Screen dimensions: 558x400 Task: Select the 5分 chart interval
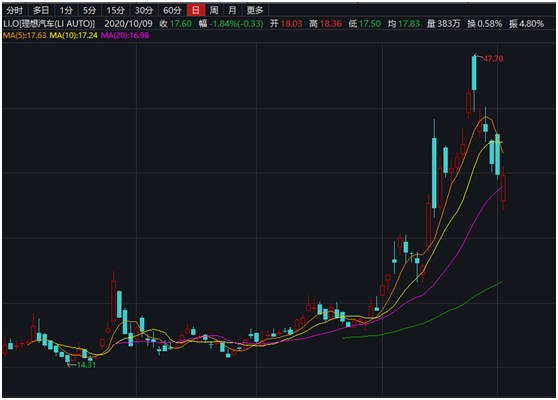pos(89,10)
